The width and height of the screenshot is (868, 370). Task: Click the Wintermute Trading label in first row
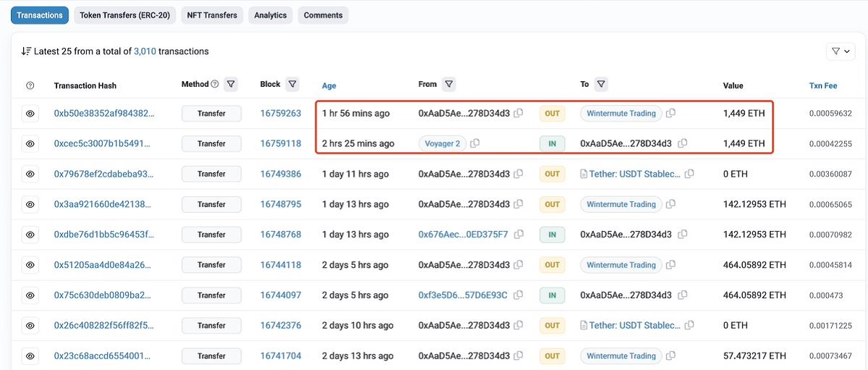[621, 114]
